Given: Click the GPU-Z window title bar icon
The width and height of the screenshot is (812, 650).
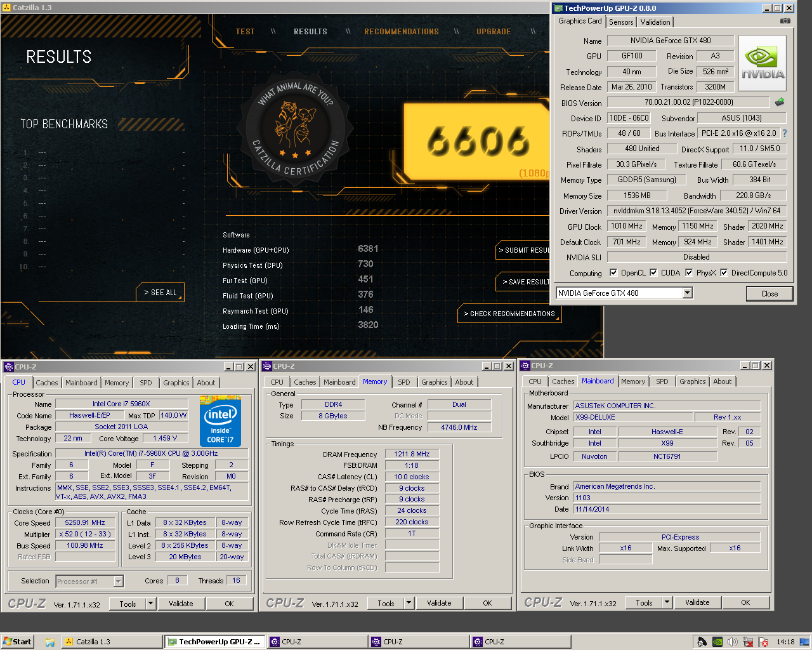Looking at the screenshot, I should tap(558, 8).
